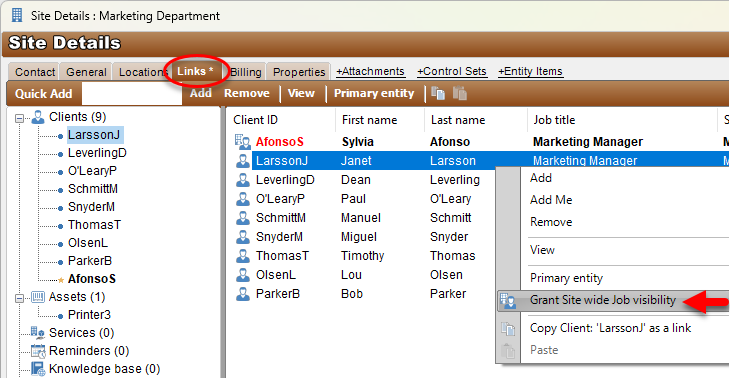730x378 pixels.
Task: Click the Primary entity toolbar button
Action: [x=374, y=93]
